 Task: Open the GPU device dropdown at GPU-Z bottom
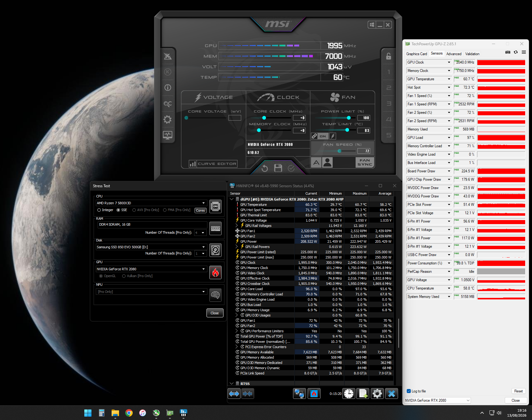[437, 400]
